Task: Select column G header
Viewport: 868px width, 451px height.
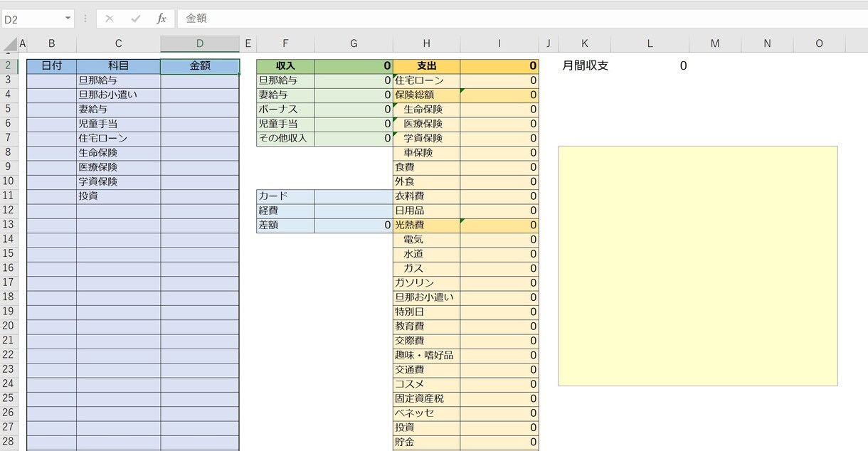Action: pos(354,44)
